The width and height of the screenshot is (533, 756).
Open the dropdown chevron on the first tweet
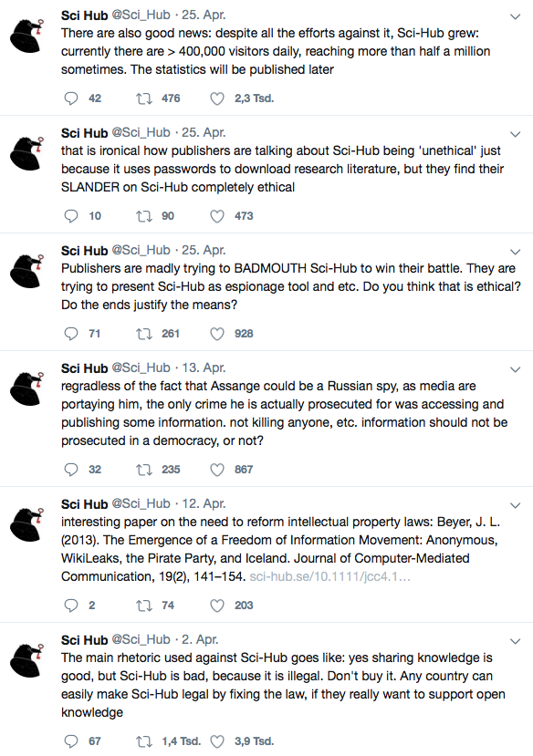pyautogui.click(x=515, y=17)
